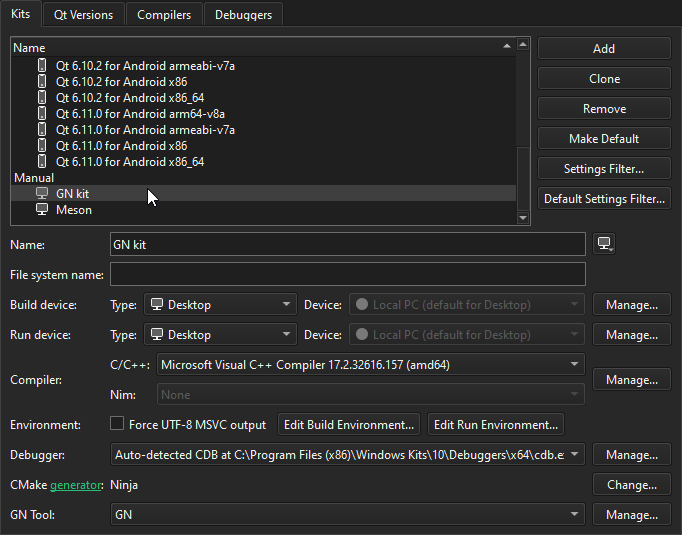682x535 pixels.
Task: Click into the File system name field
Action: click(348, 274)
